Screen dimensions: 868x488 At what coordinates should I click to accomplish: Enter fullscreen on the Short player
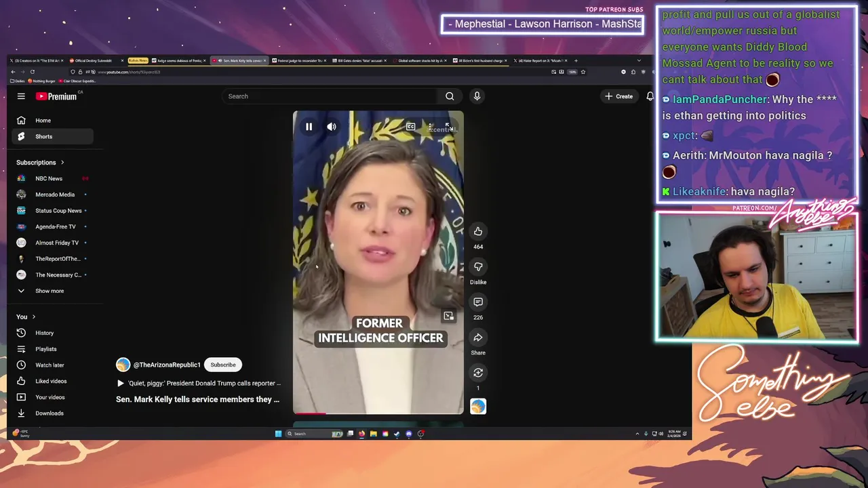[448, 127]
